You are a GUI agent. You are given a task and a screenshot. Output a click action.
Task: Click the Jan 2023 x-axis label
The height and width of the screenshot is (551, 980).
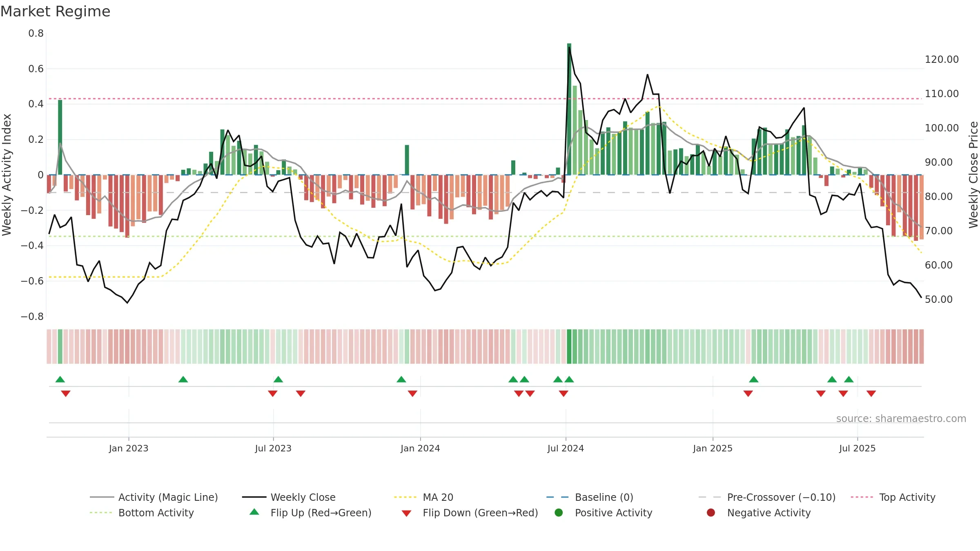[129, 449]
